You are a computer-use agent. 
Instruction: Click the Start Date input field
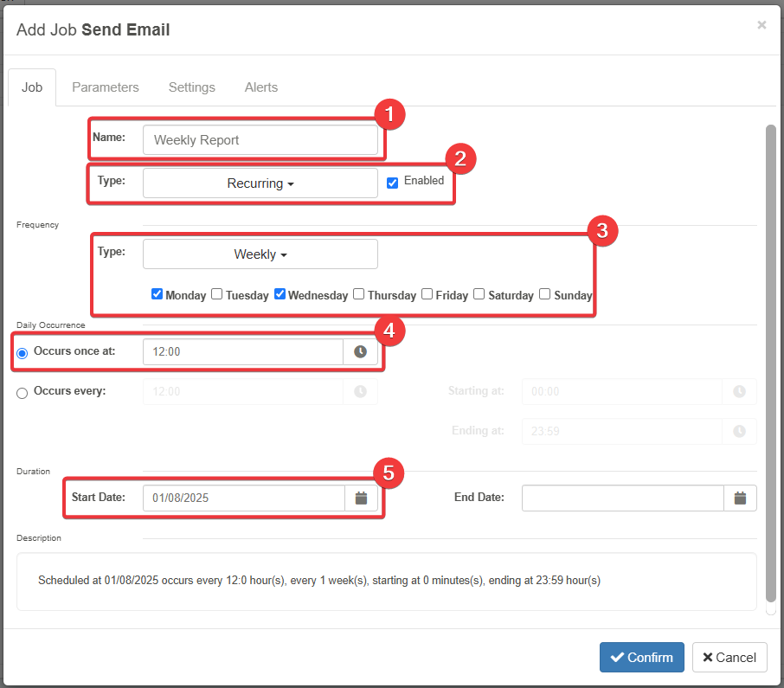(244, 498)
